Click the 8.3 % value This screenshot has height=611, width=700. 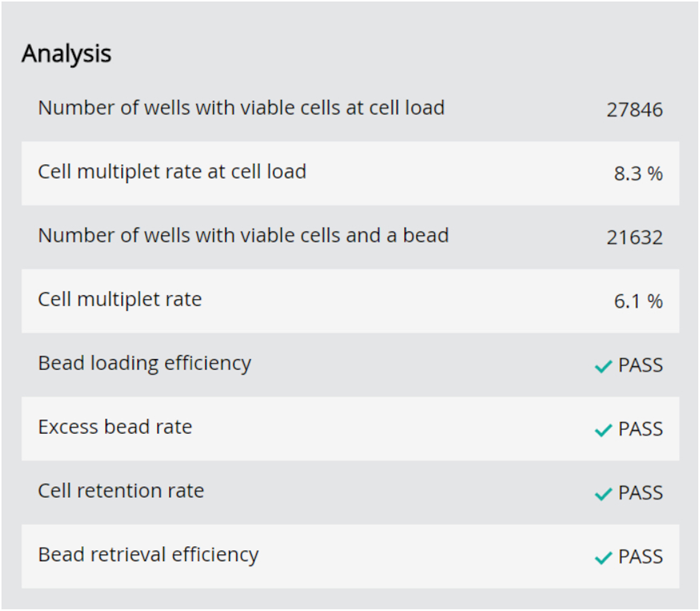coord(638,174)
